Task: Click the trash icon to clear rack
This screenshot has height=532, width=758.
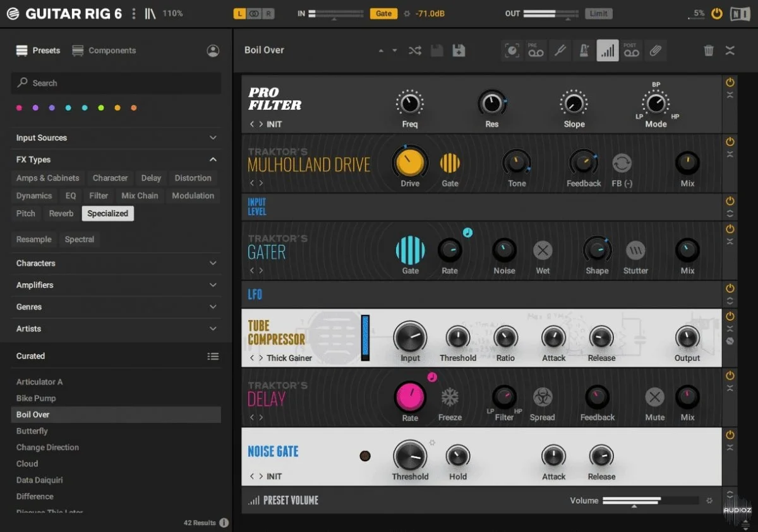Action: (709, 50)
